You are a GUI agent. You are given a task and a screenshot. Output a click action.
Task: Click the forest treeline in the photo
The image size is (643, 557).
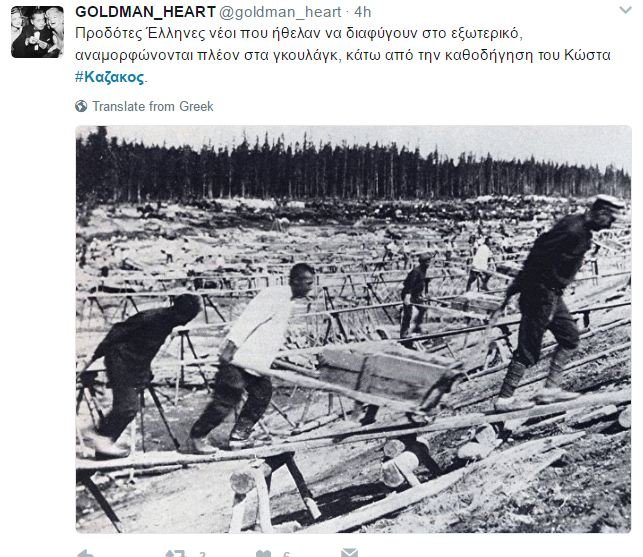tap(353, 168)
